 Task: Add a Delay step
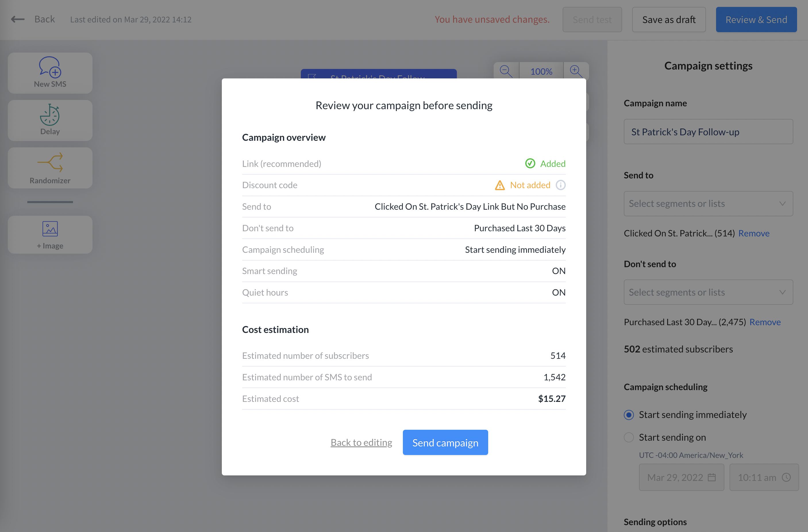click(50, 120)
